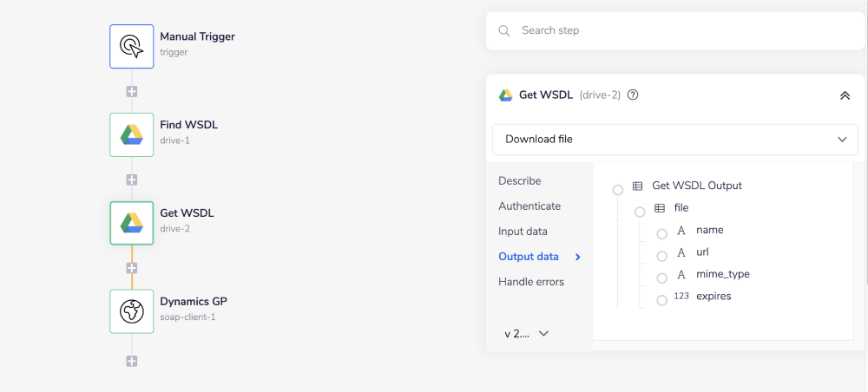Add step after Dynamics GP node

[132, 361]
